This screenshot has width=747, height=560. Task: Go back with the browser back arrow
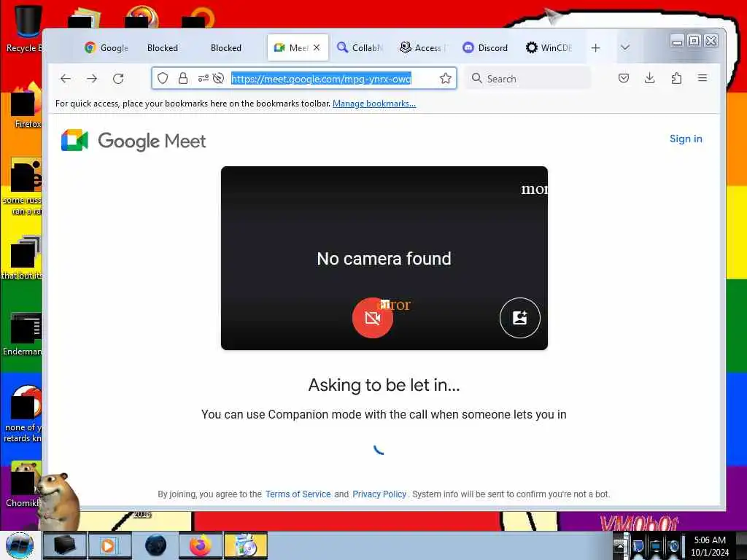pos(66,79)
